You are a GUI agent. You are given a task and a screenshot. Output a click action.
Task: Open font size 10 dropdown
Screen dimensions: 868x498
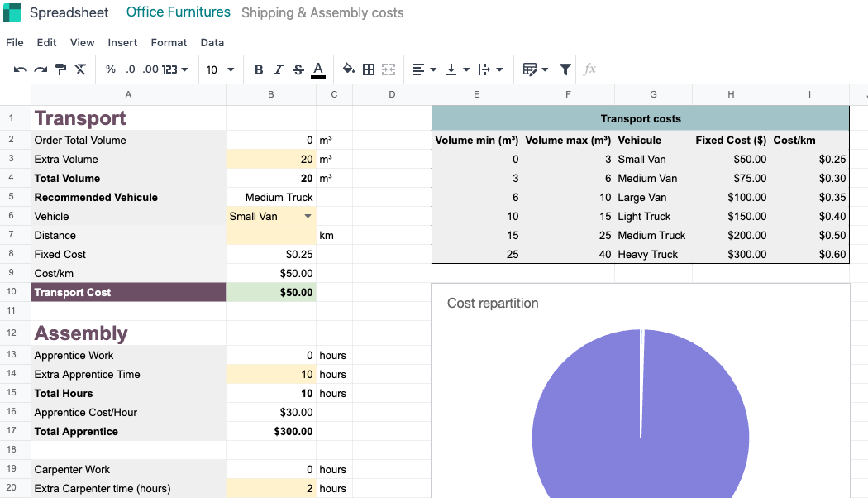point(221,69)
